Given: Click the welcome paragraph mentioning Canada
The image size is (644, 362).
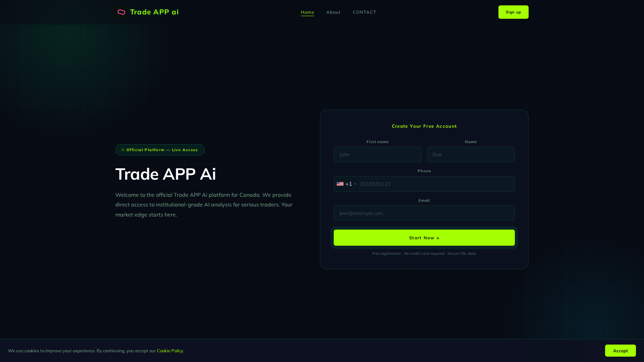Looking at the screenshot, I should (x=204, y=204).
